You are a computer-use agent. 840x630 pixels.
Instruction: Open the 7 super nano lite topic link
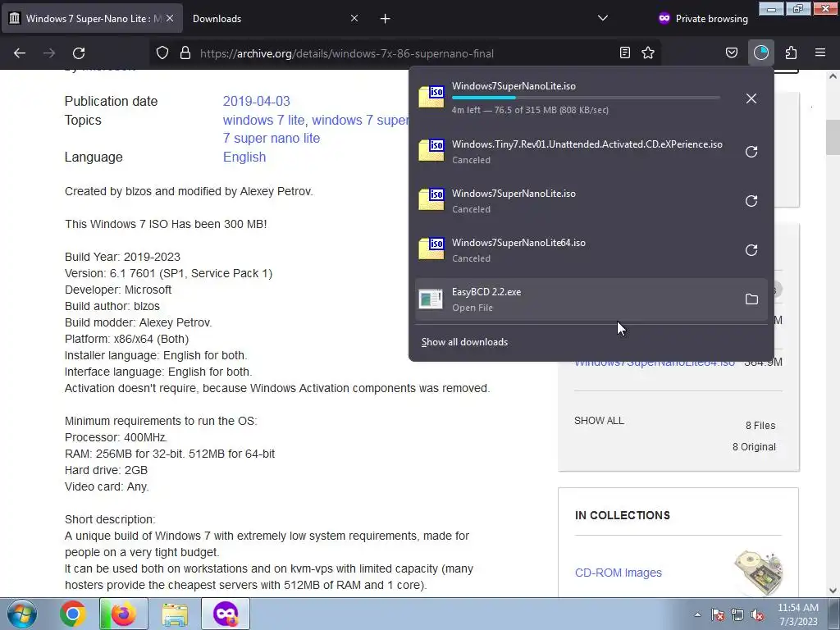(x=271, y=138)
